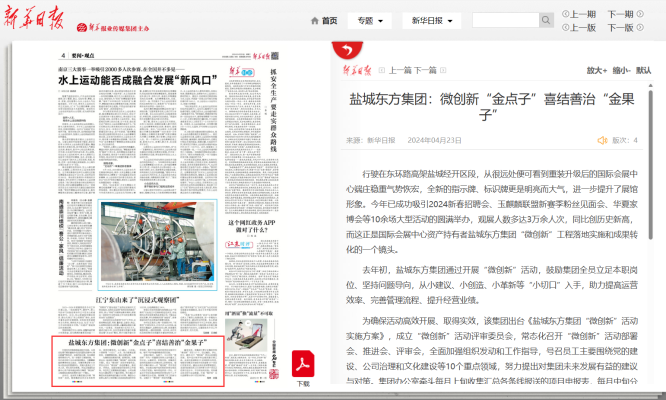The height and width of the screenshot is (400, 666).
Task: Increase font size with 放大+
Action: coord(597,71)
